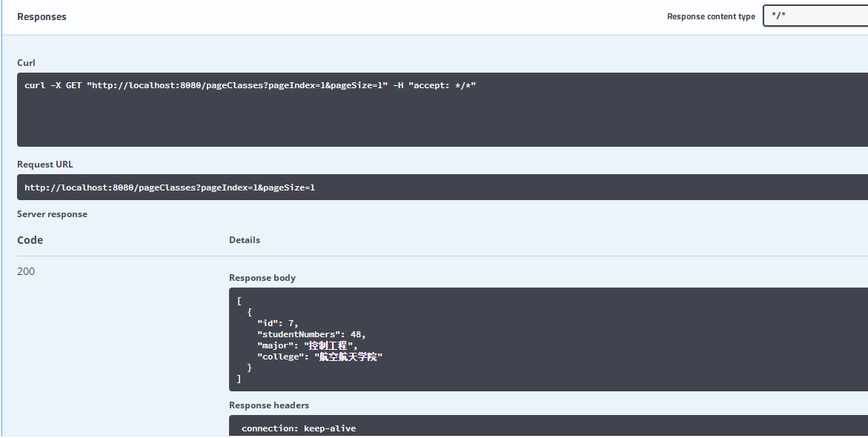Screen dimensions: 868x438
Task: Click the Request URL label
Action: (44, 165)
